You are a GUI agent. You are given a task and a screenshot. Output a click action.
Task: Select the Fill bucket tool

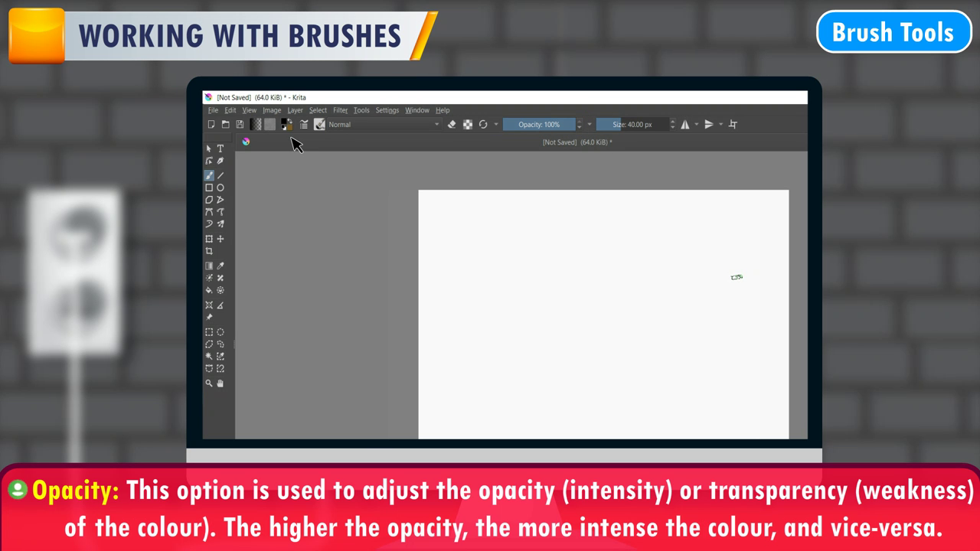pyautogui.click(x=208, y=290)
